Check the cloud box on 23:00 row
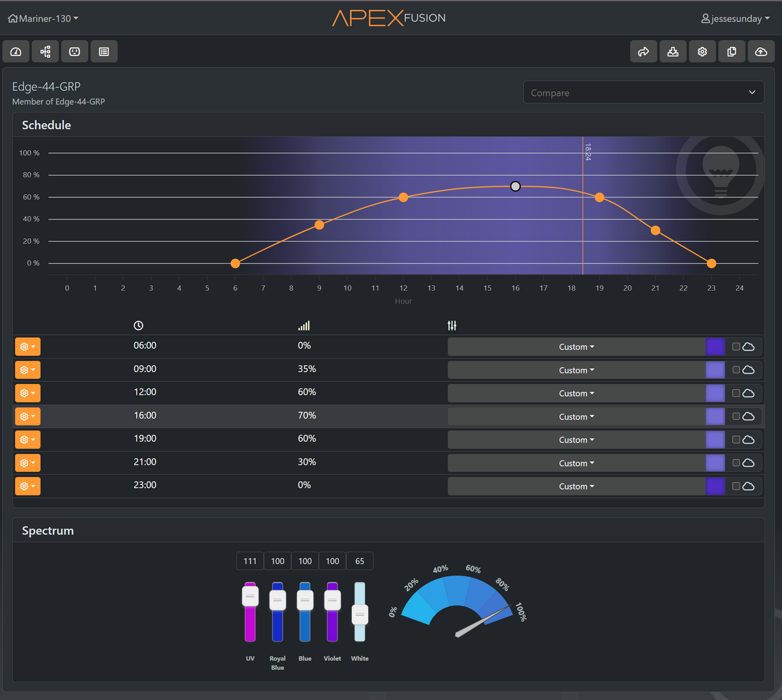Image resolution: width=782 pixels, height=700 pixels. 736,486
